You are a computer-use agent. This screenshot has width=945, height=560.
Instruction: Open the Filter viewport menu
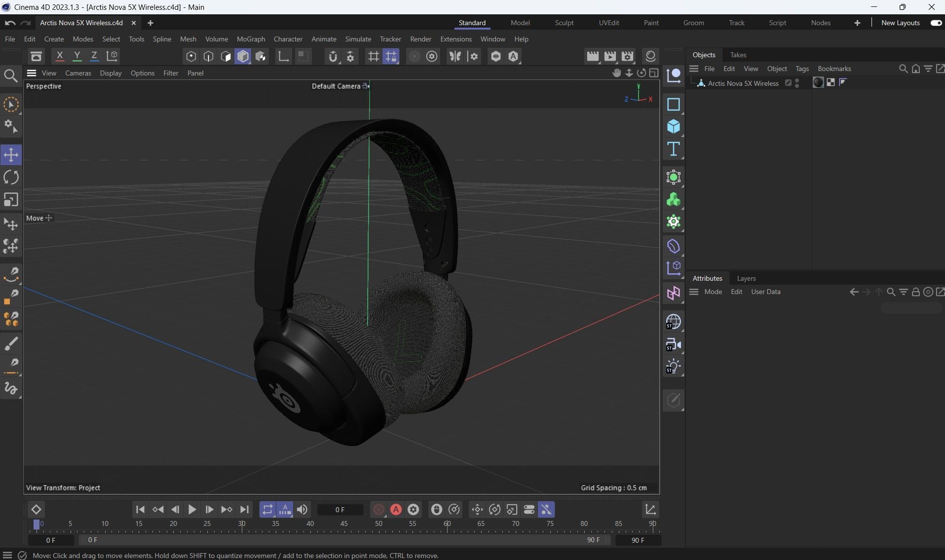171,73
